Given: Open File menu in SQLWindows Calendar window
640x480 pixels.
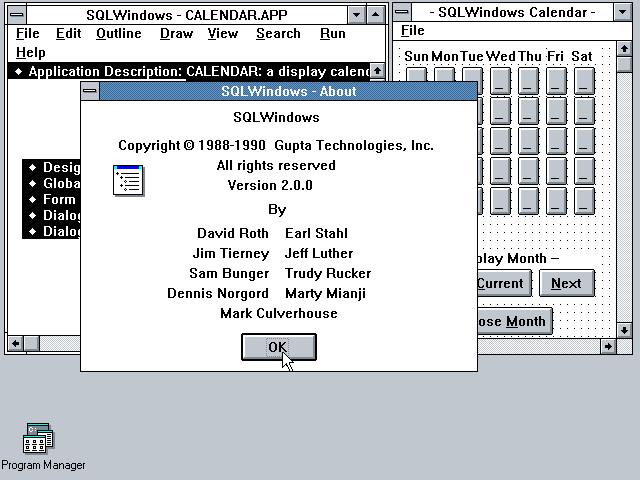Looking at the screenshot, I should pyautogui.click(x=412, y=31).
